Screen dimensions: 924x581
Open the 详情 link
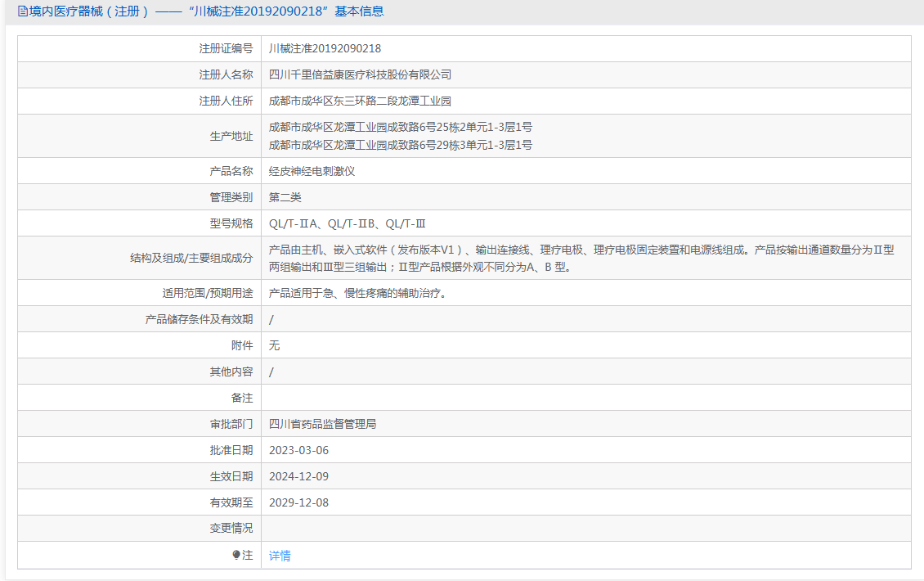(280, 556)
